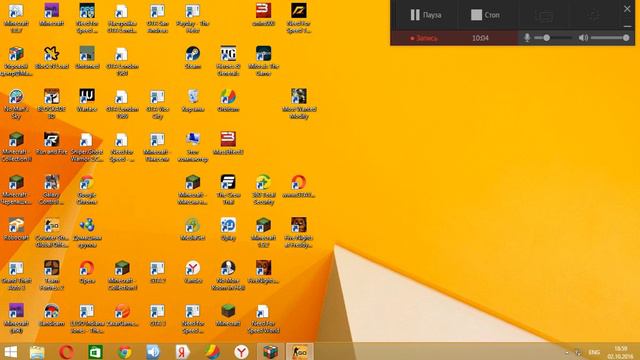Viewport: 640px width, 360px height.
Task: Open the Корзина recycle bin icon
Action: click(x=193, y=100)
